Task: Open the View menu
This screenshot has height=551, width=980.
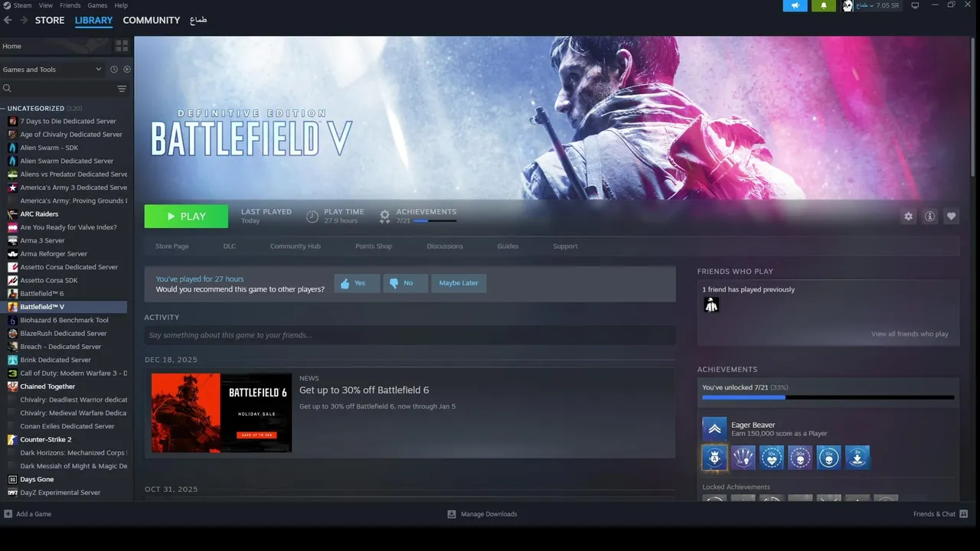Action: [46, 5]
